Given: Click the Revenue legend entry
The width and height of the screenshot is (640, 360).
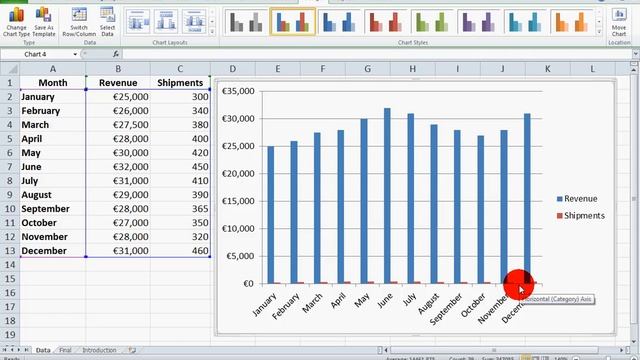Looking at the screenshot, I should (x=577, y=199).
